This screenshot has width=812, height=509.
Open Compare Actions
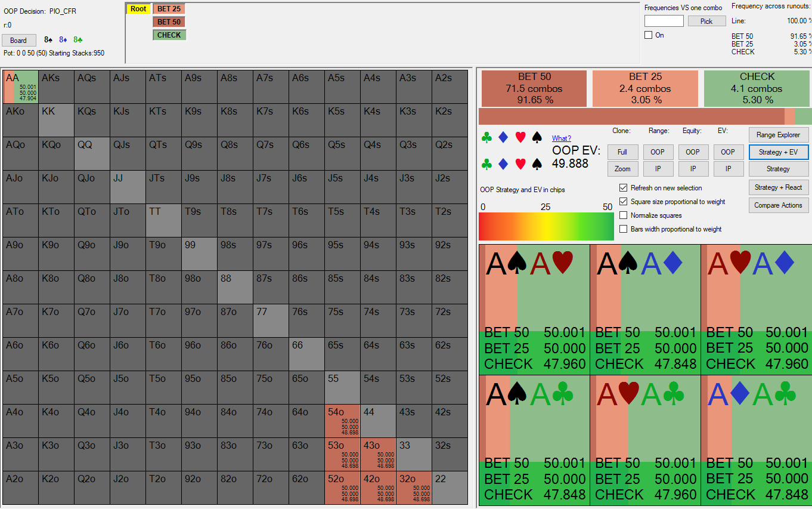(779, 205)
